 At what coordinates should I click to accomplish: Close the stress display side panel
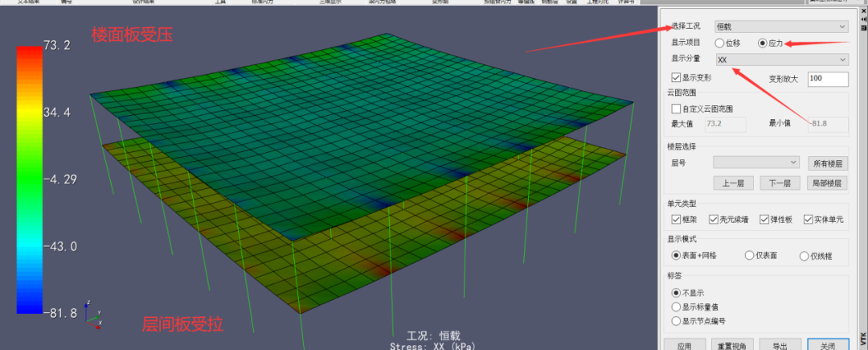[x=863, y=10]
